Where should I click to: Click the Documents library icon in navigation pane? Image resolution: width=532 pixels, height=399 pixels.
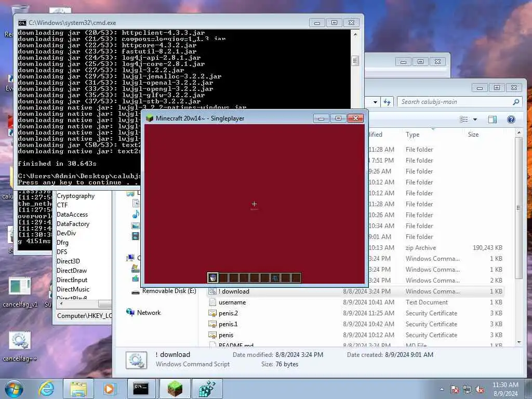[x=136, y=203]
